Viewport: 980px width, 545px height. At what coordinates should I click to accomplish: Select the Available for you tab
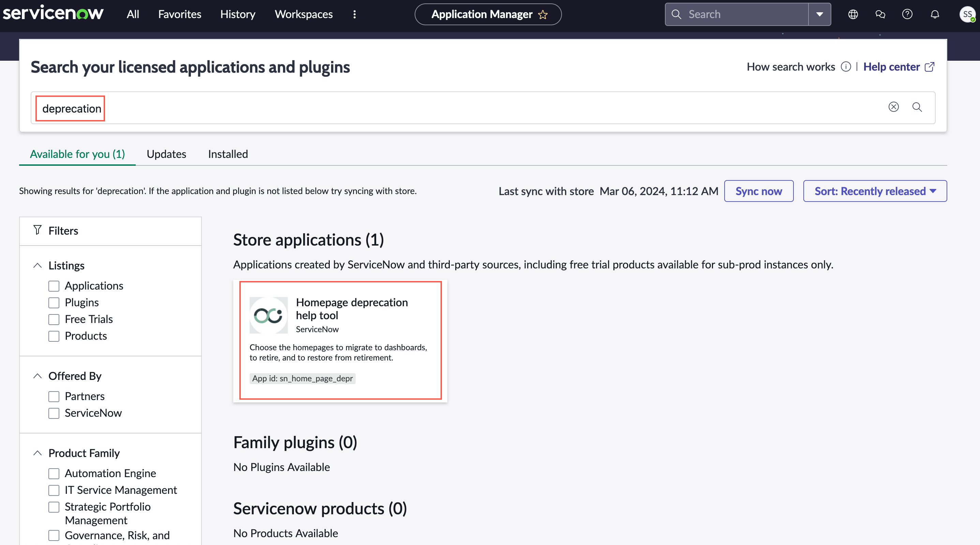77,154
